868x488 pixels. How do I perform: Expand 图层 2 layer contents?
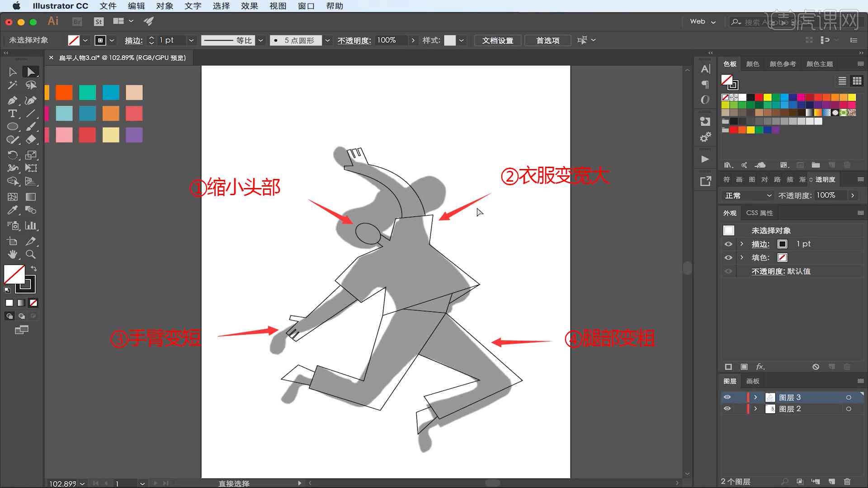click(x=755, y=409)
